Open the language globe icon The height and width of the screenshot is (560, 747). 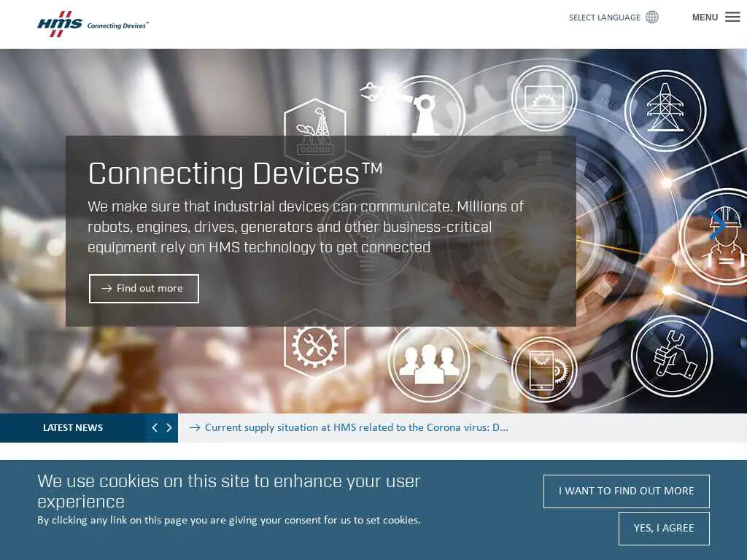(651, 17)
